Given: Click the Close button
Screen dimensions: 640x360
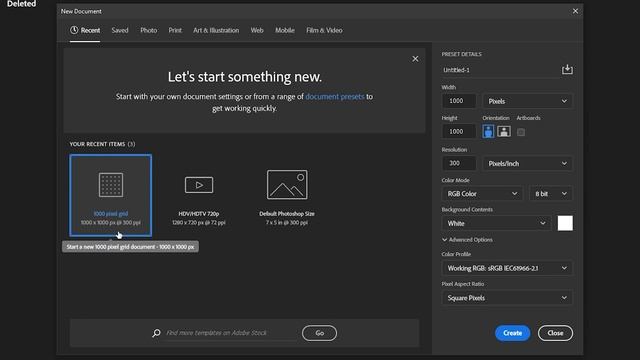Looking at the screenshot, I should coord(555,333).
